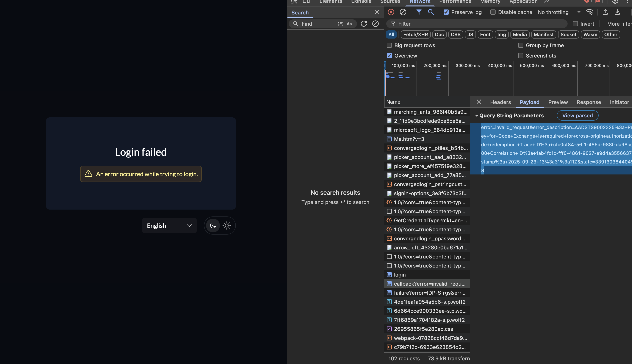Click the import HAR upload icon
Image resolution: width=632 pixels, height=364 pixels.
click(x=605, y=12)
